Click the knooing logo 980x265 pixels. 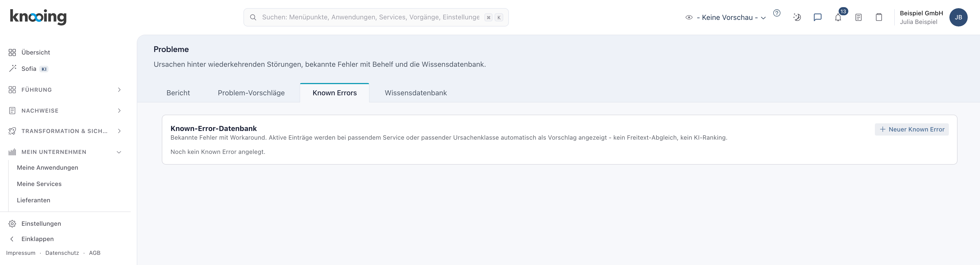[x=38, y=17]
